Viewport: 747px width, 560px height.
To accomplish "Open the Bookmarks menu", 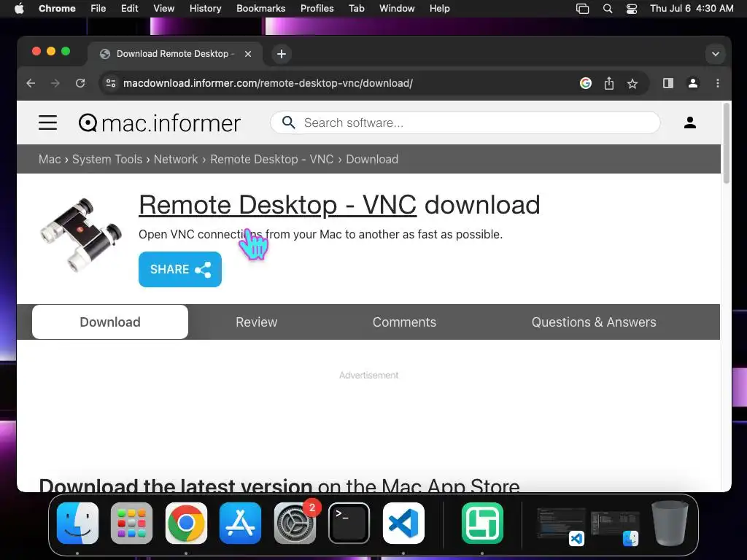I will point(261,9).
